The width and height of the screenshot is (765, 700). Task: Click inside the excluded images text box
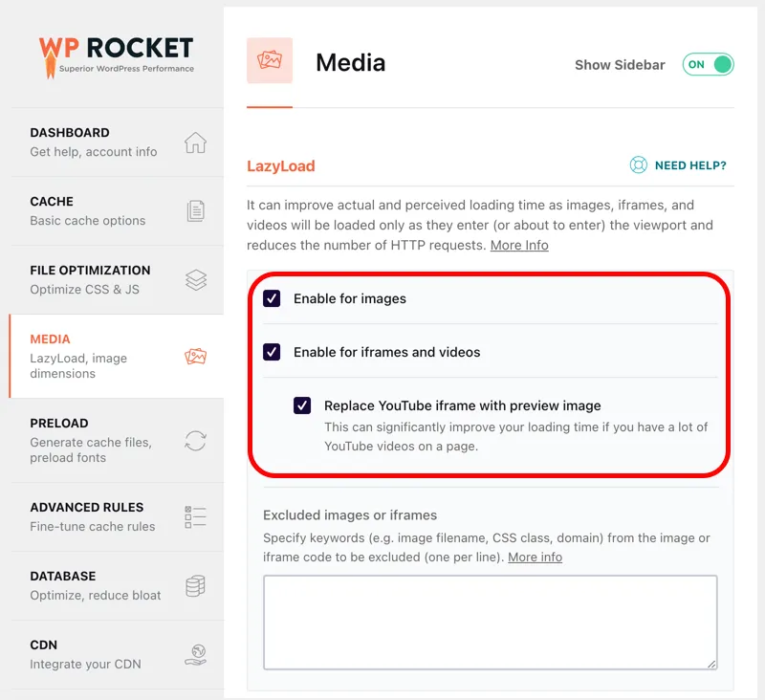pyautogui.click(x=490, y=620)
